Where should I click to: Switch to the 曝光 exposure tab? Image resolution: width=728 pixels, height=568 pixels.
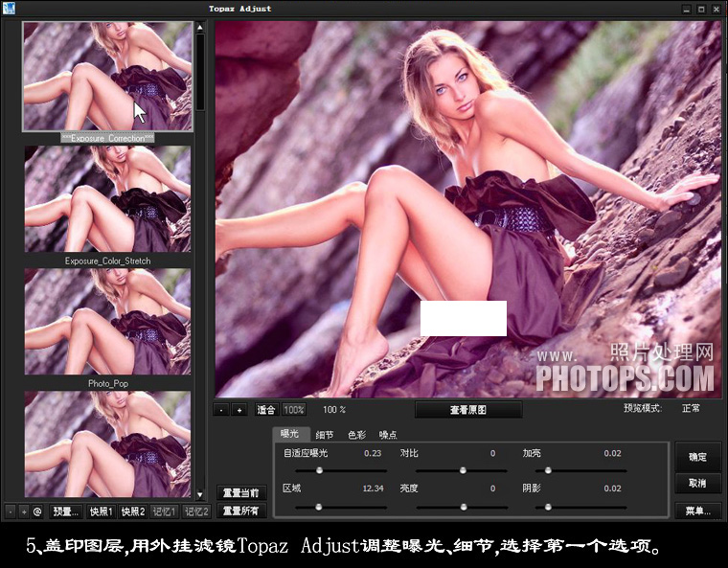coord(289,434)
